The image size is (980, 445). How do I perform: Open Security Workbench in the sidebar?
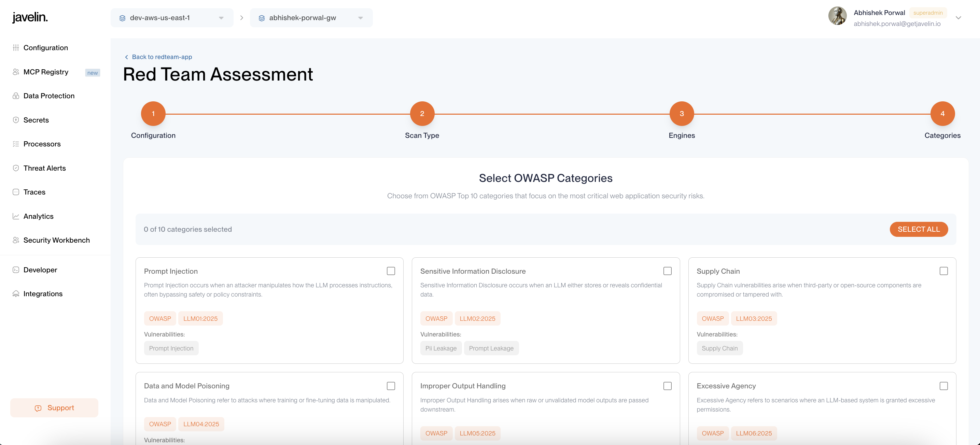pos(56,240)
